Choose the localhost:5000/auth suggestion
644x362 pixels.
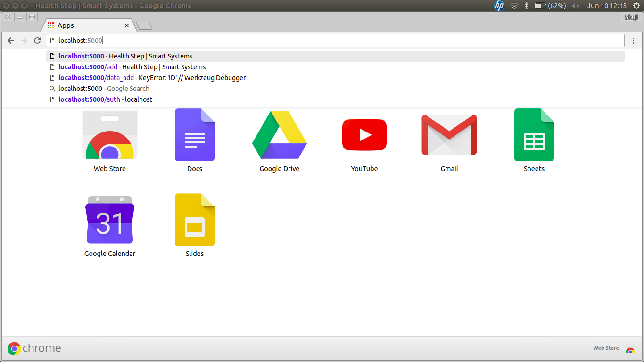click(x=335, y=99)
